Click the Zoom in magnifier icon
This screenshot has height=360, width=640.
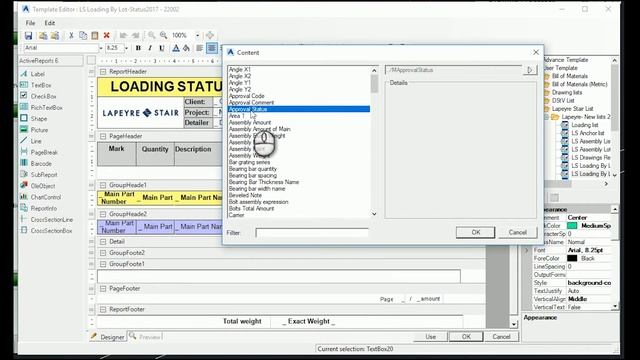click(x=163, y=36)
